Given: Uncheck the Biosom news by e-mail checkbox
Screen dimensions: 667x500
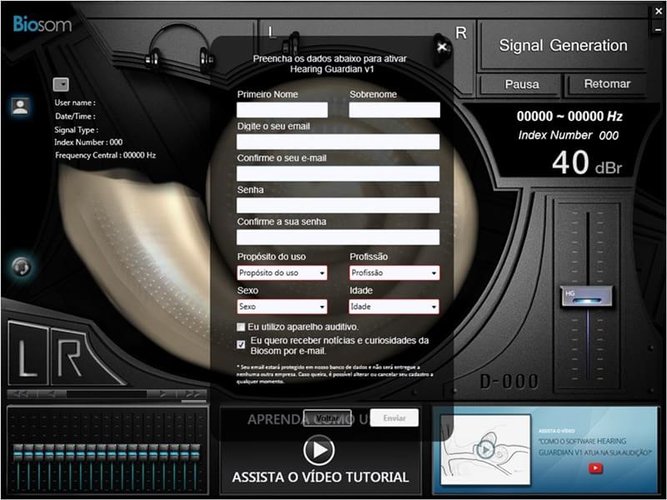Looking at the screenshot, I should [x=241, y=344].
